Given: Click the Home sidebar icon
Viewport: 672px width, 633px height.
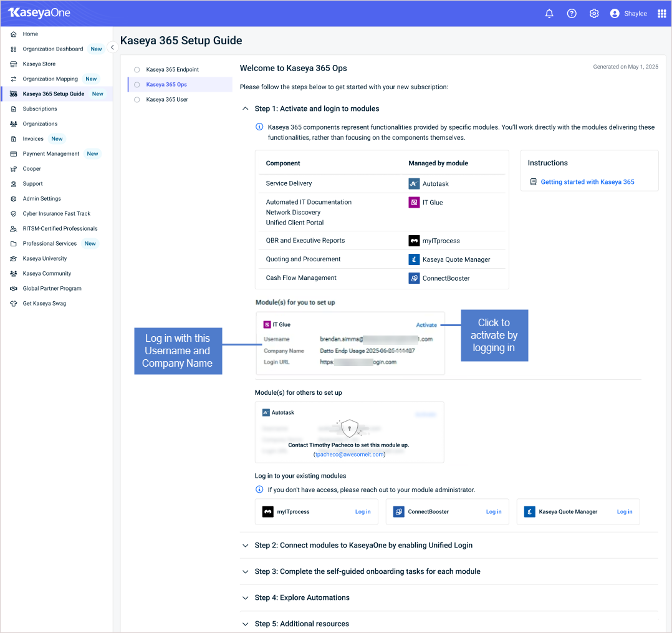Looking at the screenshot, I should pos(13,34).
